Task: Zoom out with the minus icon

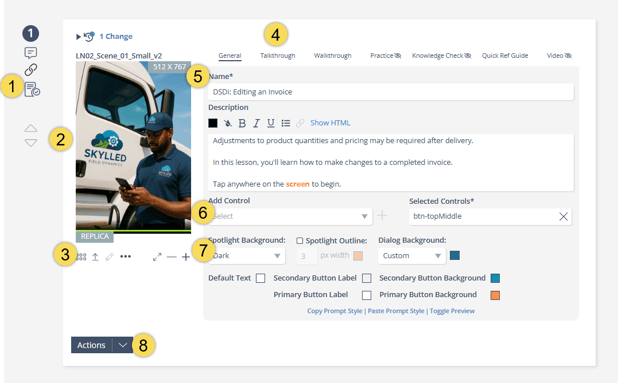Action: pyautogui.click(x=171, y=257)
